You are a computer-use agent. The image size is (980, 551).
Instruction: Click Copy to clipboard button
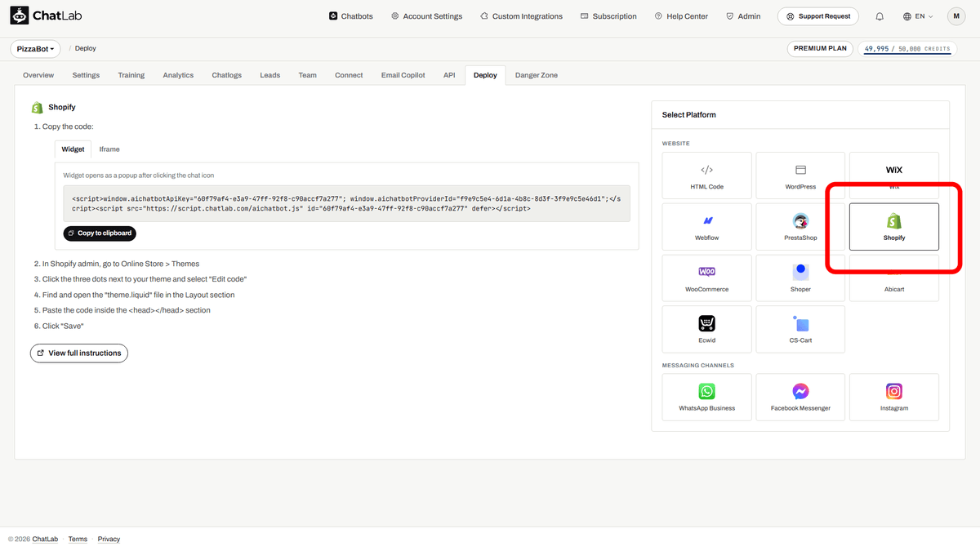tap(100, 233)
